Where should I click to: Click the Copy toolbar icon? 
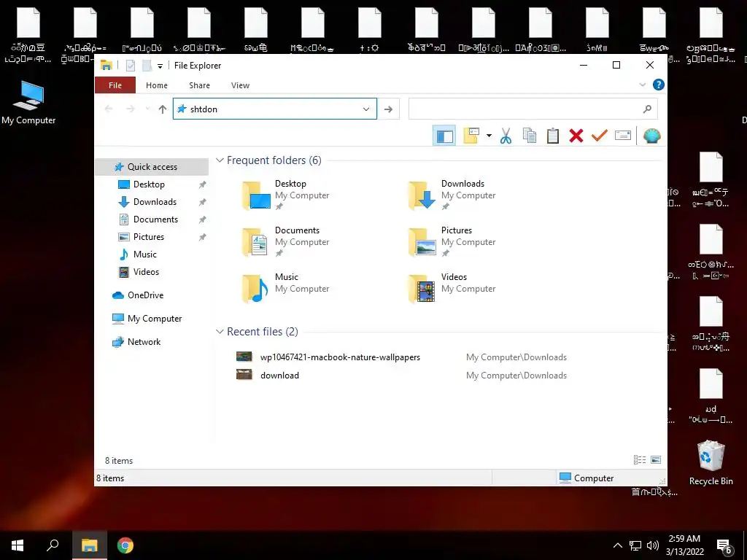530,136
